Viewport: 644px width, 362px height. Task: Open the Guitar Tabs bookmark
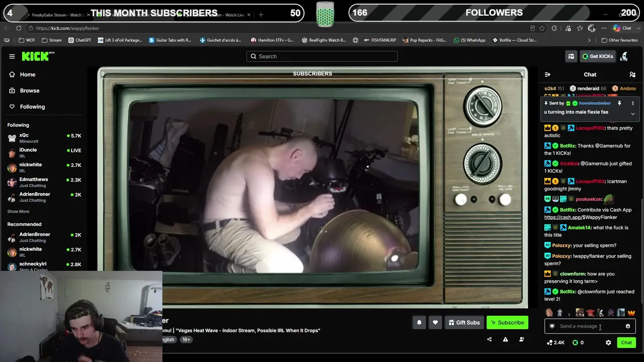point(170,40)
